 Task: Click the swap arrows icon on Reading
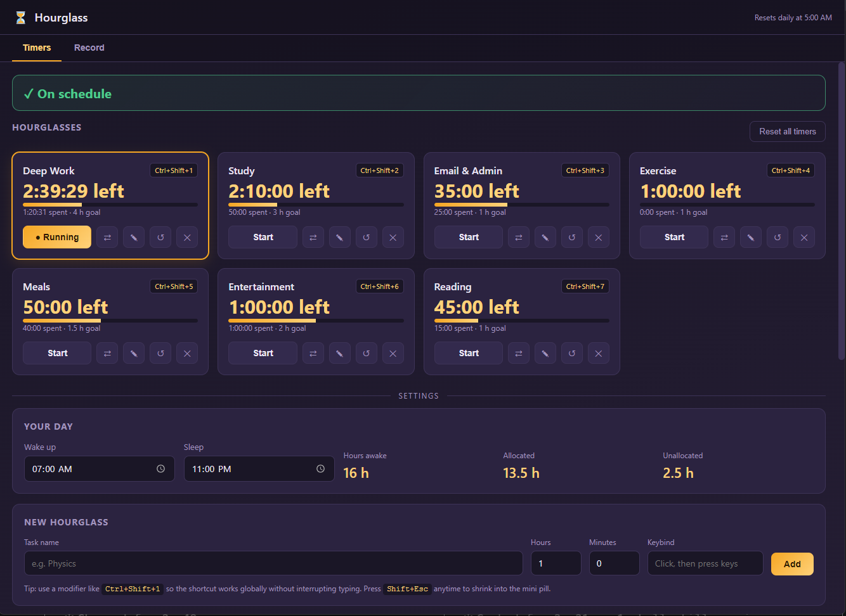[518, 354]
